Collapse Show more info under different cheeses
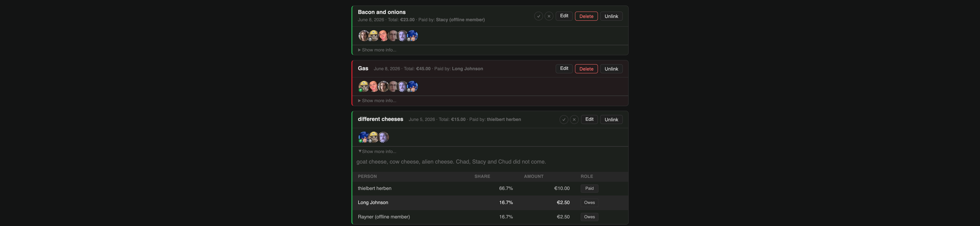This screenshot has height=226, width=980. pos(377,151)
